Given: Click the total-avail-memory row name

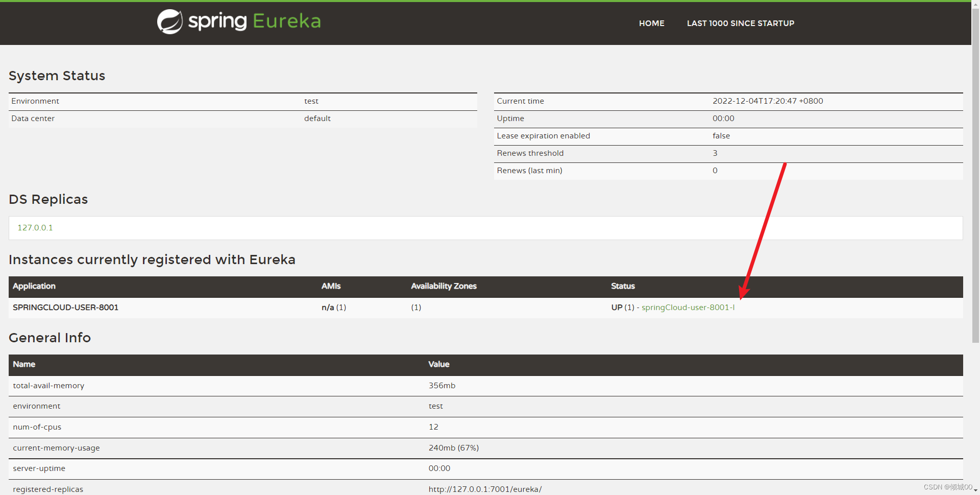Looking at the screenshot, I should pos(48,386).
